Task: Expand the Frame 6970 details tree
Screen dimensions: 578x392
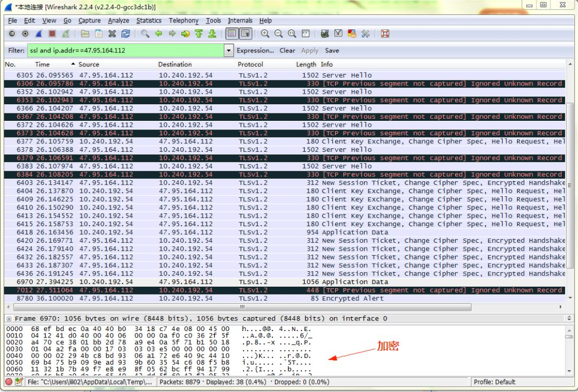Action: (x=9, y=318)
